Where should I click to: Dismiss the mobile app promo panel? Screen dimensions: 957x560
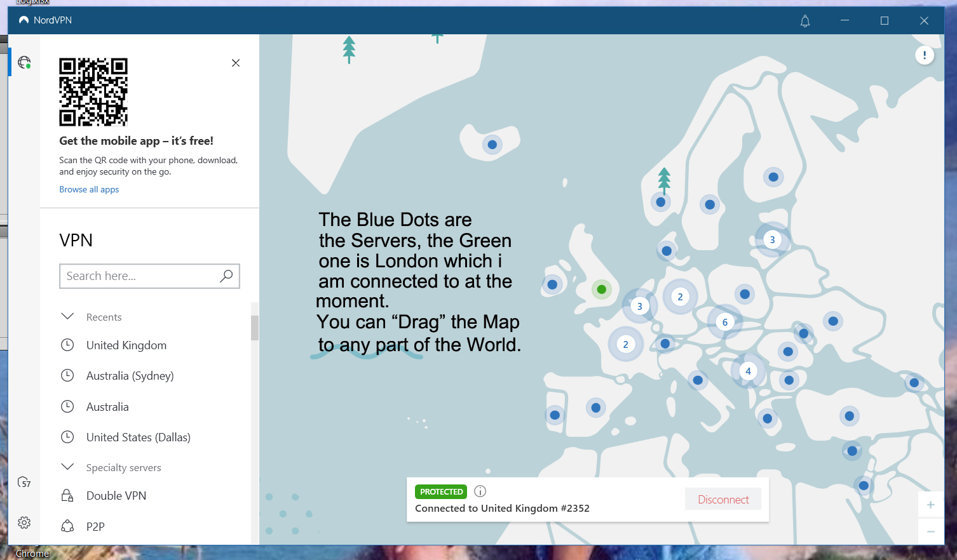coord(236,63)
